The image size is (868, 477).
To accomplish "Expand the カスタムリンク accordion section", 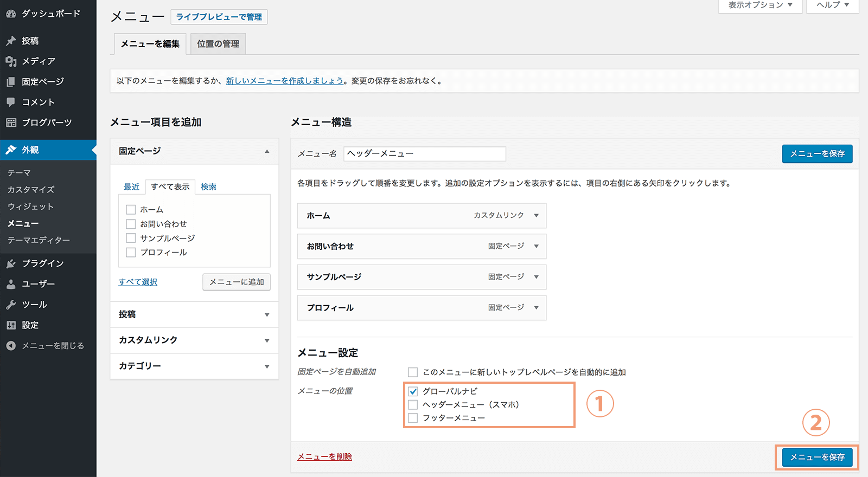I will pos(194,340).
